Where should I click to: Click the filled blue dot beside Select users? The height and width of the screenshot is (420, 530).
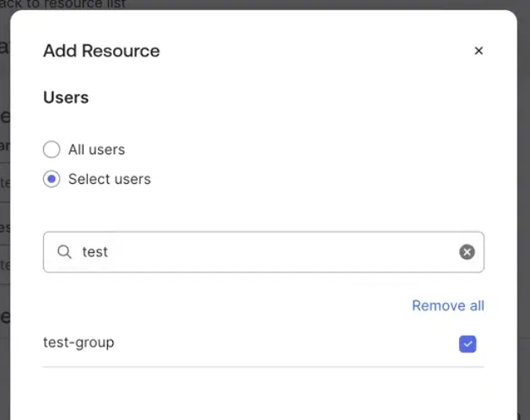coord(51,179)
